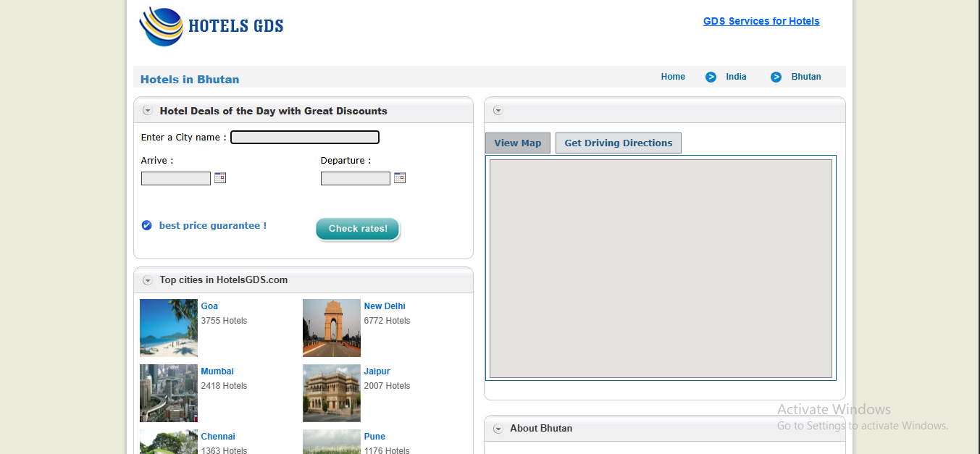Switch to Get Driving Directions tab
Image resolution: width=980 pixels, height=454 pixels.
tap(618, 143)
